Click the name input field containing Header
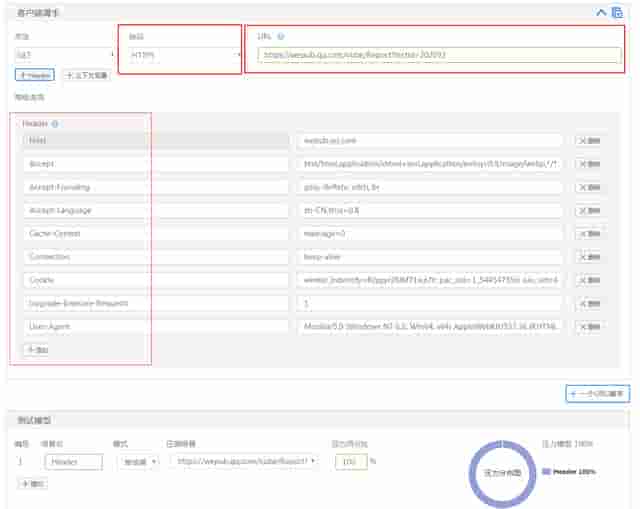Viewport: 640px width, 509px height. tap(73, 462)
